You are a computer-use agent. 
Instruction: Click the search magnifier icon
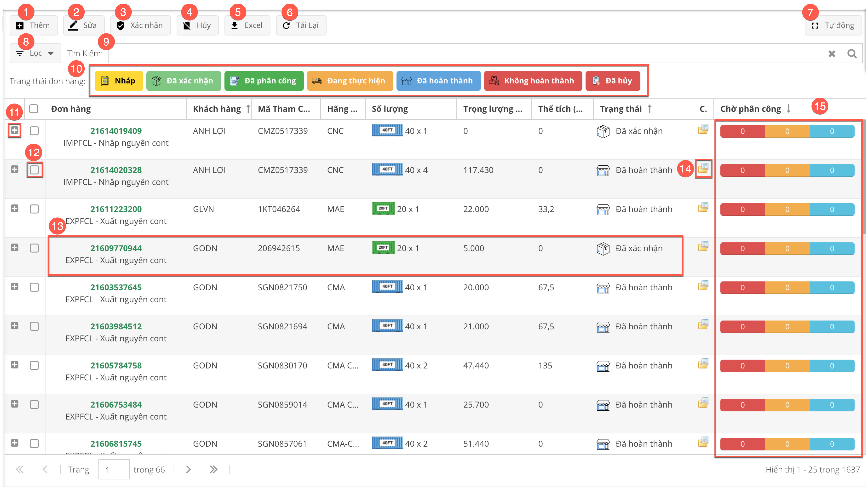click(852, 53)
